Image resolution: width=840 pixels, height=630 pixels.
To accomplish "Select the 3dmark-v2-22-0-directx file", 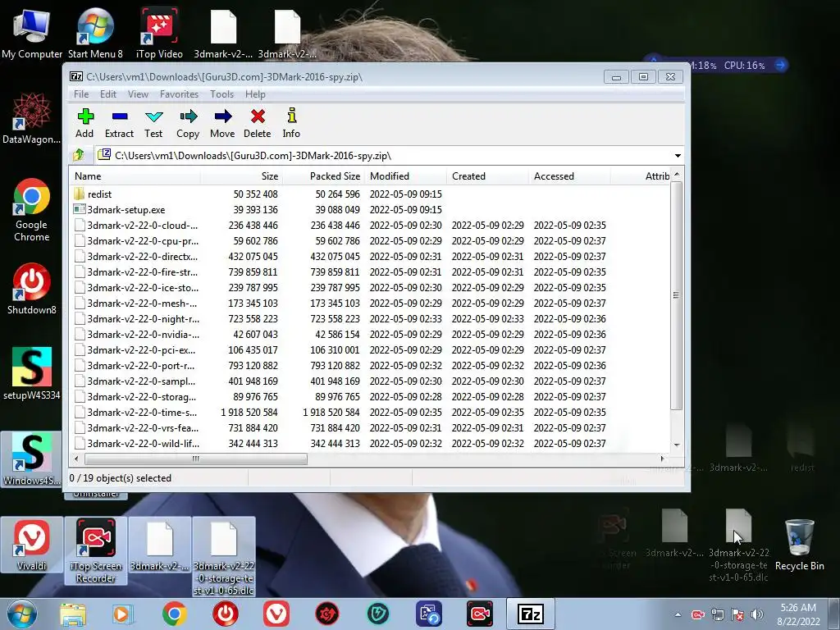I will coord(370,256).
